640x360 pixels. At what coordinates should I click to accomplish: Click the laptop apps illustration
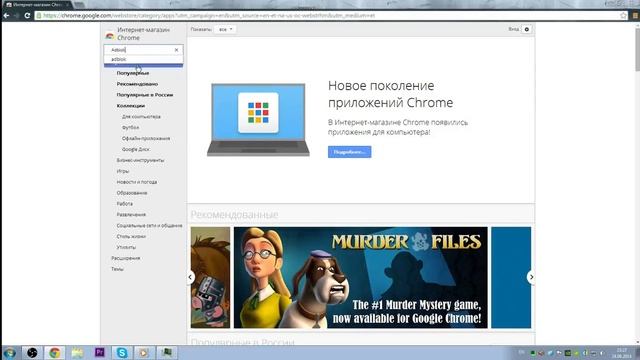[x=258, y=120]
